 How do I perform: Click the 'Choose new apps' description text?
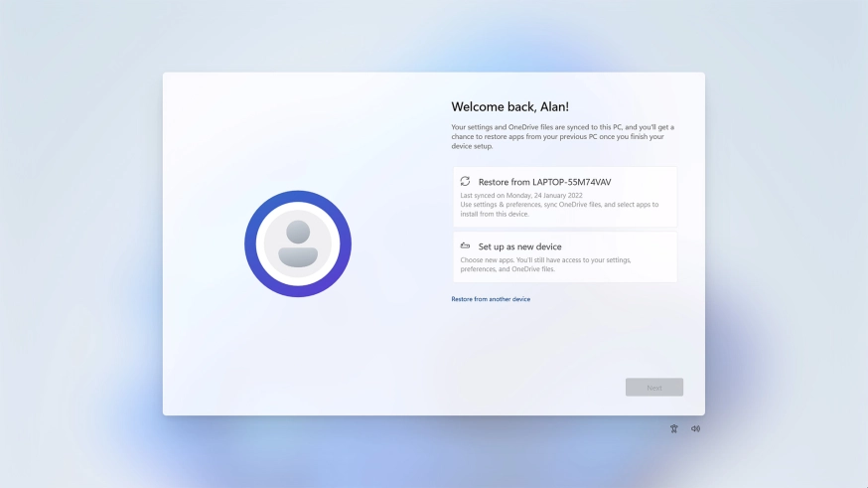coord(545,264)
